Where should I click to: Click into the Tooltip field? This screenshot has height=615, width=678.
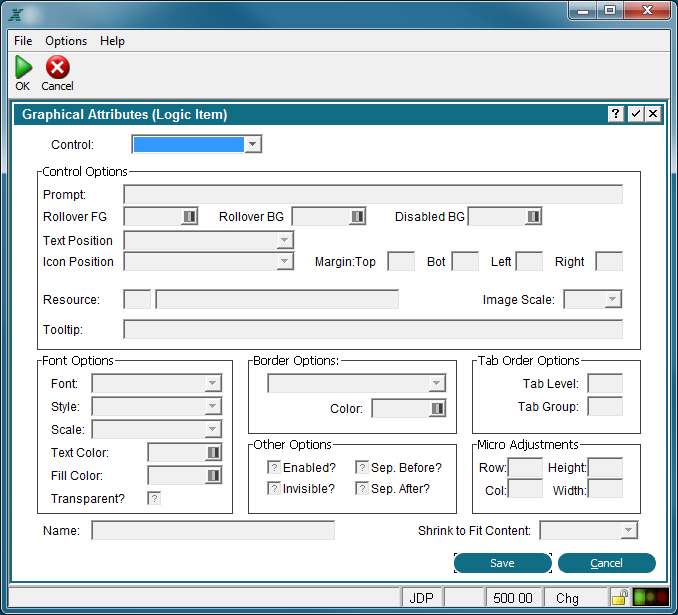pos(373,329)
